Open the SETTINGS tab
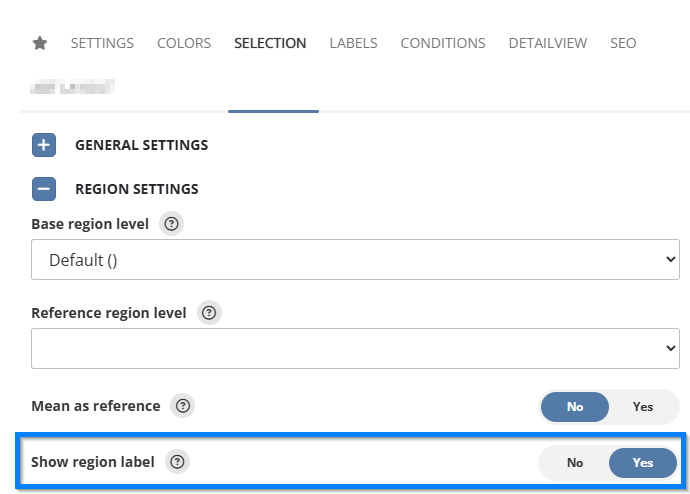690x494 pixels. (102, 43)
